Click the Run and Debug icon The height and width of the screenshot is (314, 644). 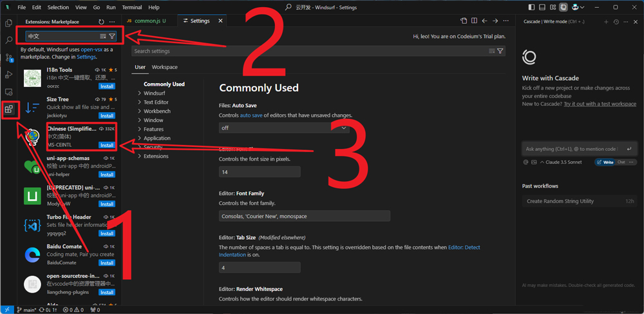(x=9, y=75)
